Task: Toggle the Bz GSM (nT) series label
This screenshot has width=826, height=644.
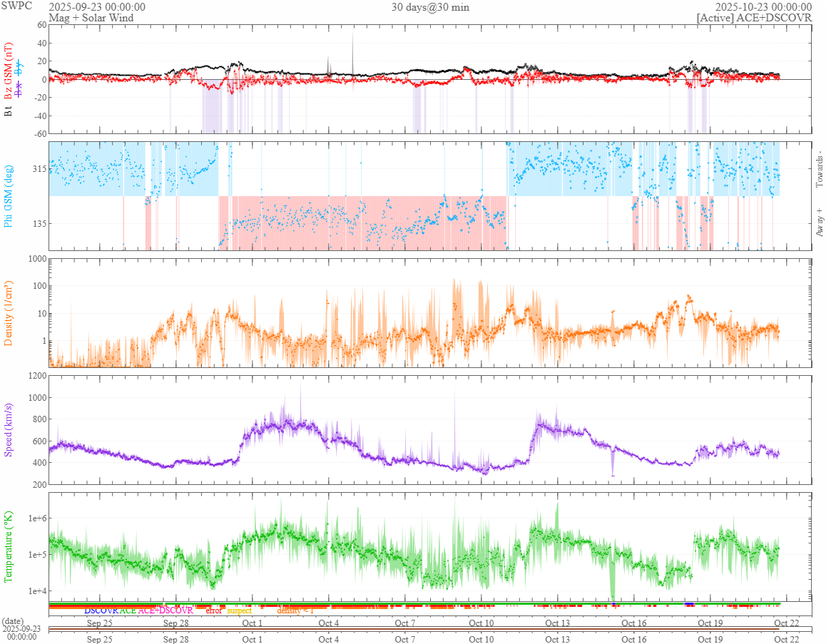Action: click(8, 71)
